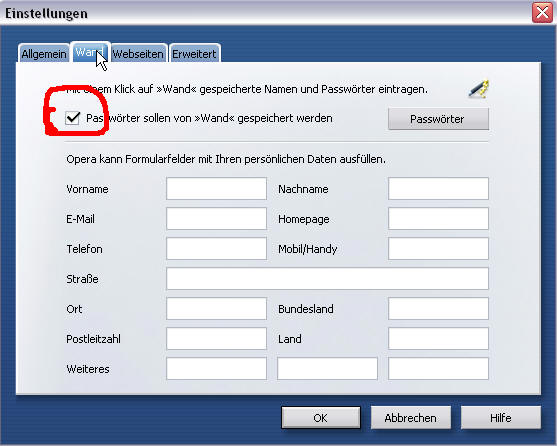The image size is (557, 446).
Task: Focus the Postleitzahl field
Action: (x=216, y=338)
